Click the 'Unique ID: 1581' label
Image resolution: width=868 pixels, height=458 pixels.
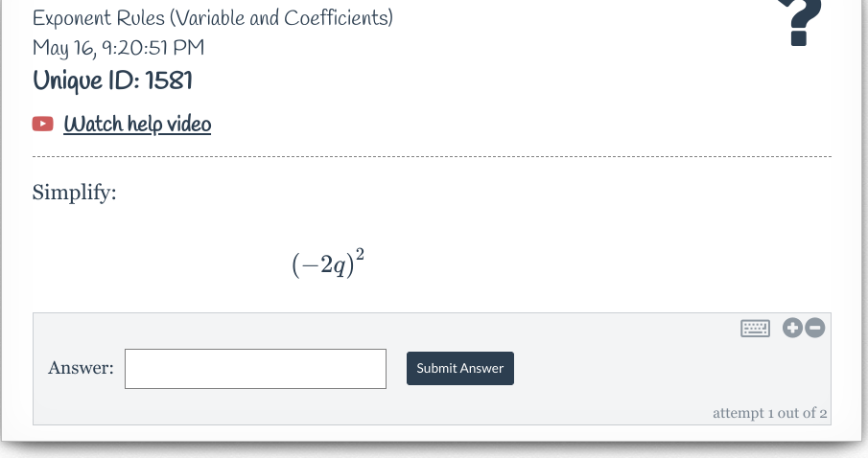pyautogui.click(x=112, y=80)
